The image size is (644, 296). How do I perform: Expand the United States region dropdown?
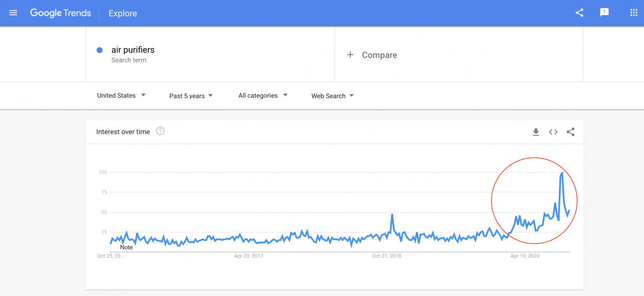point(121,95)
